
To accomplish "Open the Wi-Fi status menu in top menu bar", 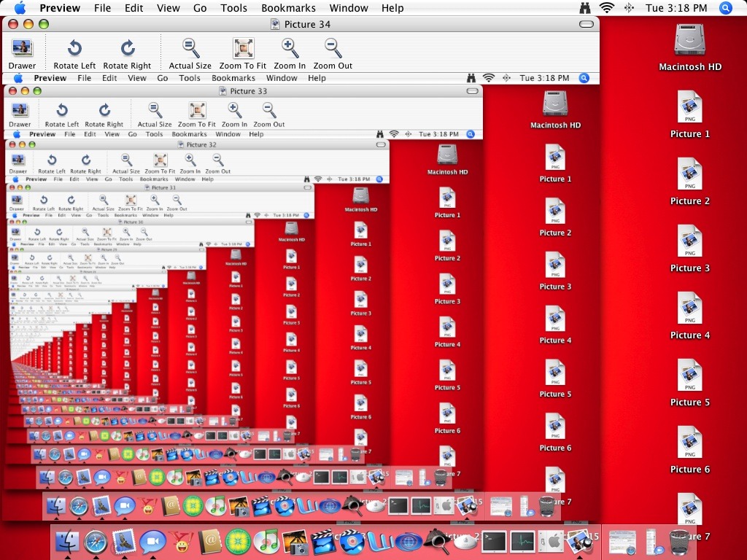I will click(x=606, y=8).
